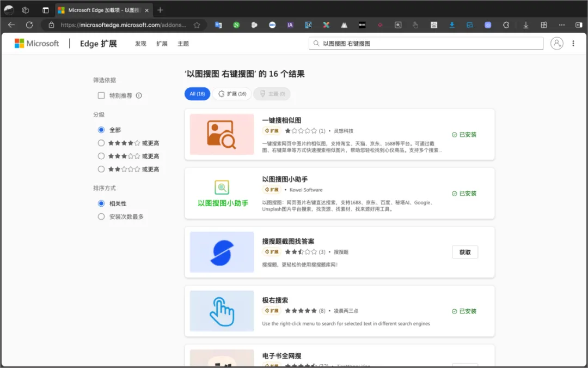Open the black rectangle extension icon
The width and height of the screenshot is (588, 368).
[362, 25]
